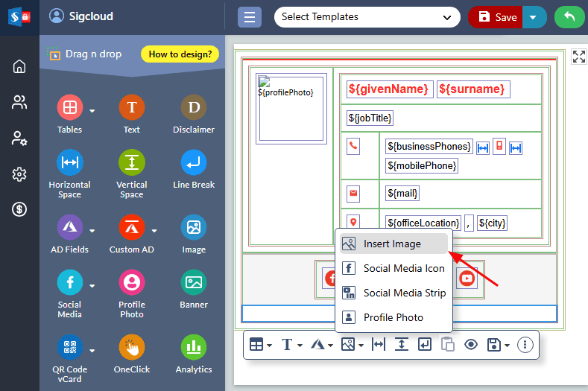Select the Text element icon

tap(132, 107)
